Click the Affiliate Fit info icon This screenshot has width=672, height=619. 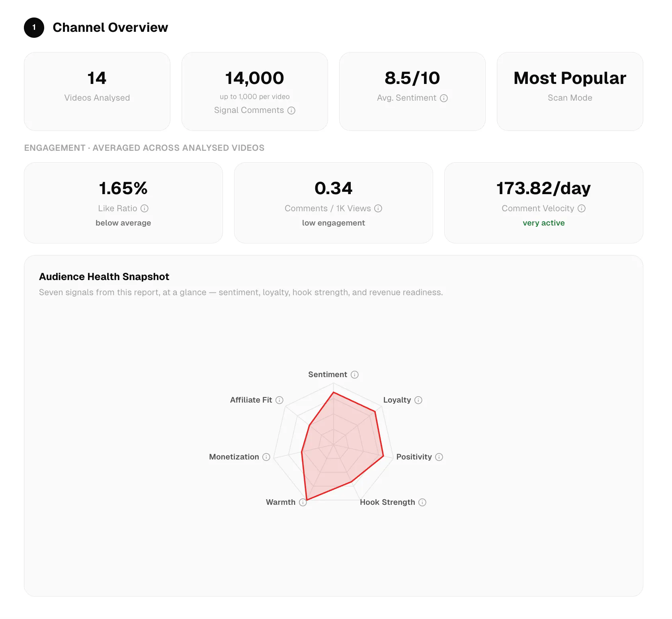pyautogui.click(x=279, y=400)
